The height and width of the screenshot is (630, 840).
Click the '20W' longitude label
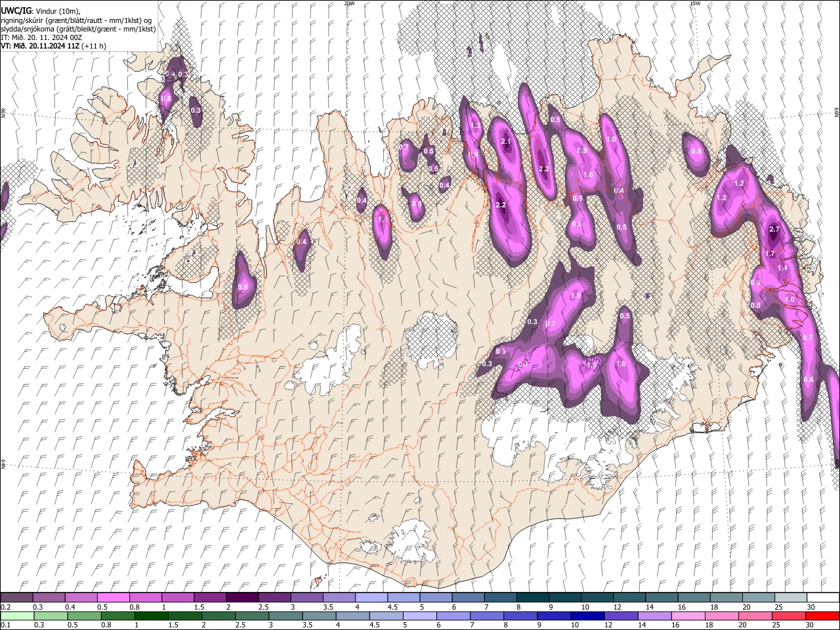349,3
